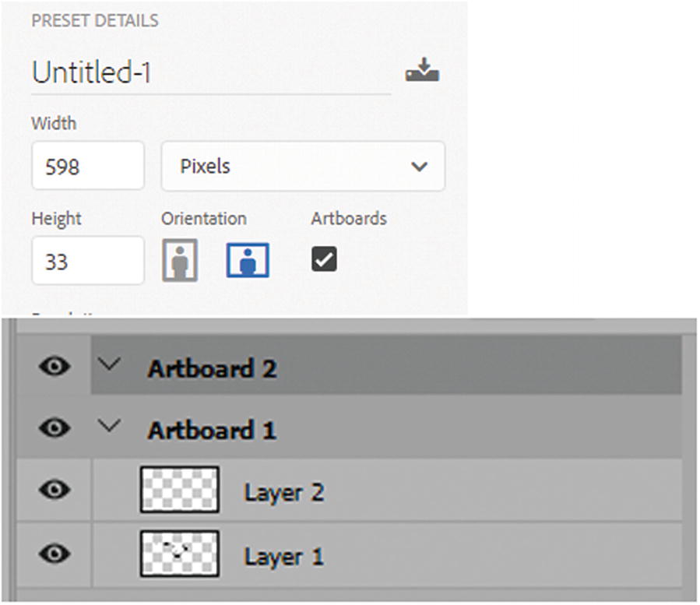700x605 pixels.
Task: Hide Artboard 1 with eye icon
Action: pyautogui.click(x=54, y=429)
